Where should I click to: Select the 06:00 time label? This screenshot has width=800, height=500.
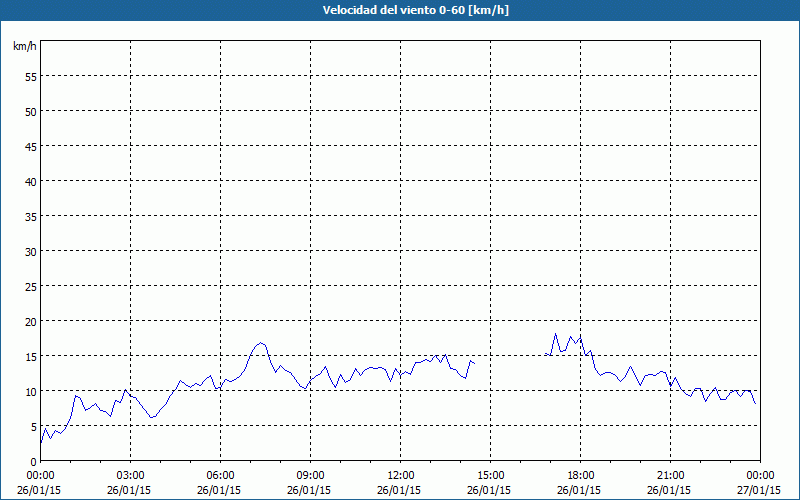coord(220,474)
